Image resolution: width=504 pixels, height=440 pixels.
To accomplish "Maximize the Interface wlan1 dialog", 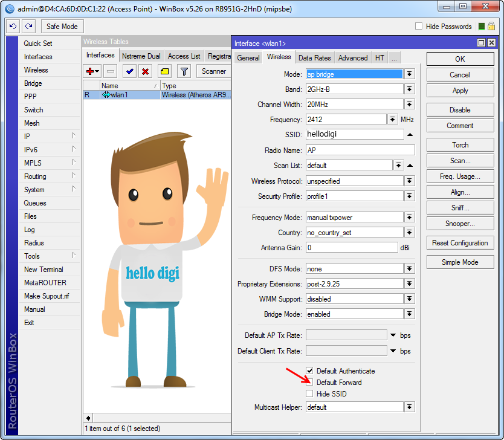I will pos(481,43).
